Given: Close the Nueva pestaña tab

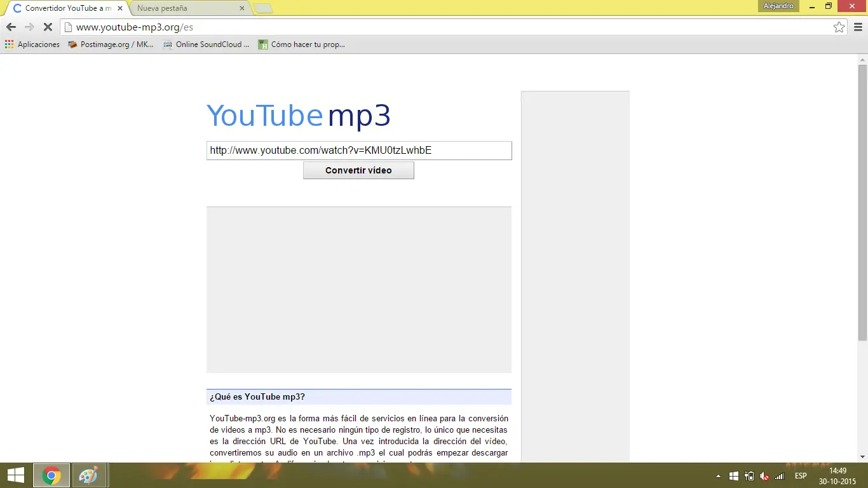Looking at the screenshot, I should (x=241, y=8).
